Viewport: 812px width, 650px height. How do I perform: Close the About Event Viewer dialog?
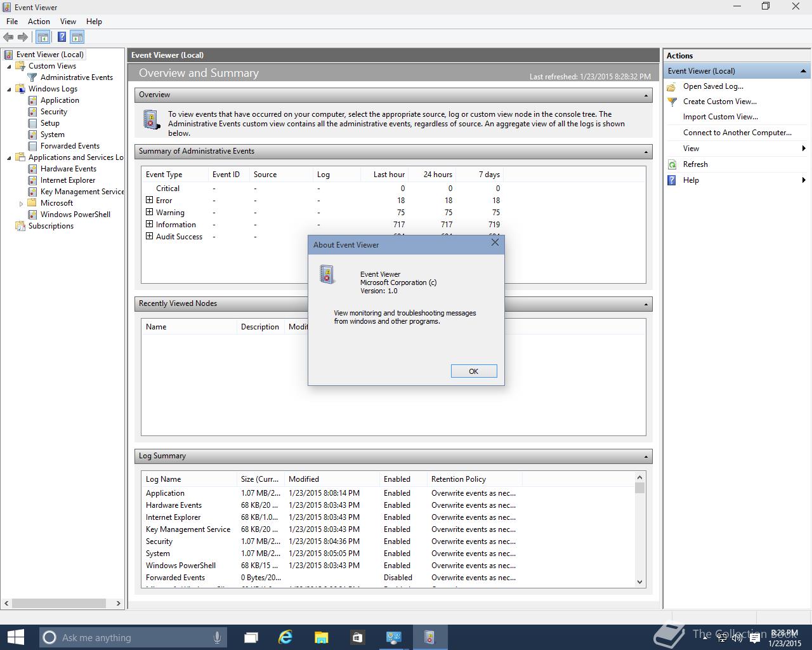click(x=495, y=242)
